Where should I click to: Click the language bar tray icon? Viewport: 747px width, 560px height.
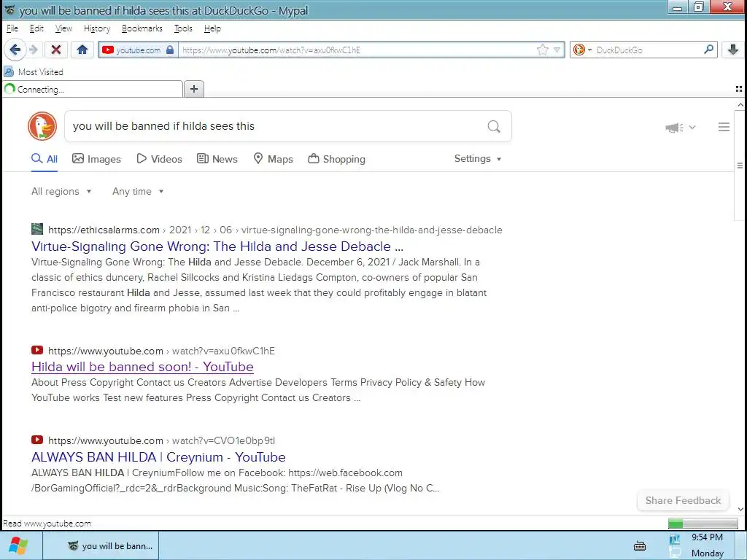point(674,540)
